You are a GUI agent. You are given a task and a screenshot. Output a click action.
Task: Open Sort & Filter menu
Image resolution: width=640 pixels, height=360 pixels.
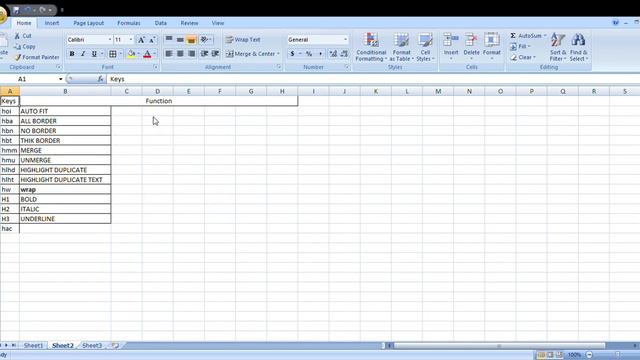tap(558, 47)
